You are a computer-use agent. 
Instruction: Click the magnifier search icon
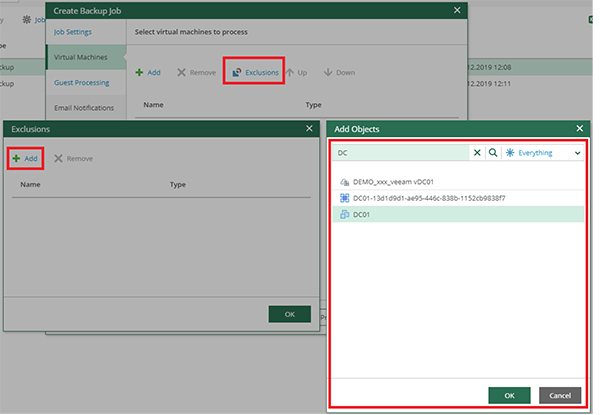coord(492,153)
